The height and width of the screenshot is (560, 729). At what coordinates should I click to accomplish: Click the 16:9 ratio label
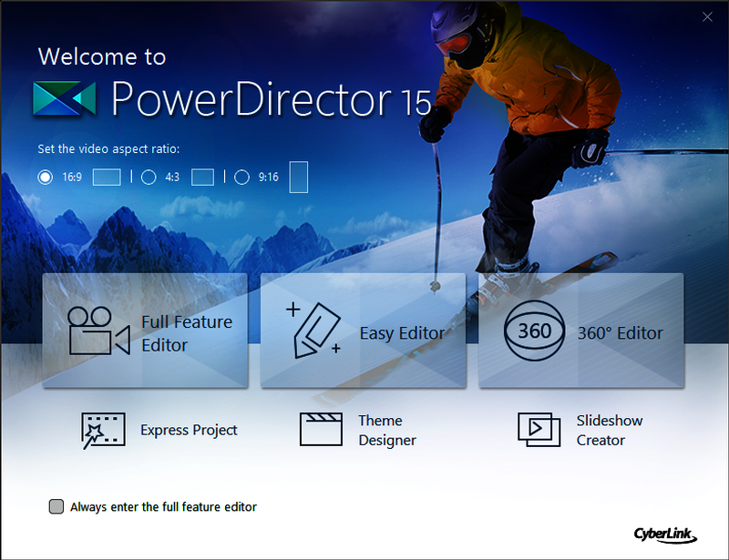(x=72, y=177)
